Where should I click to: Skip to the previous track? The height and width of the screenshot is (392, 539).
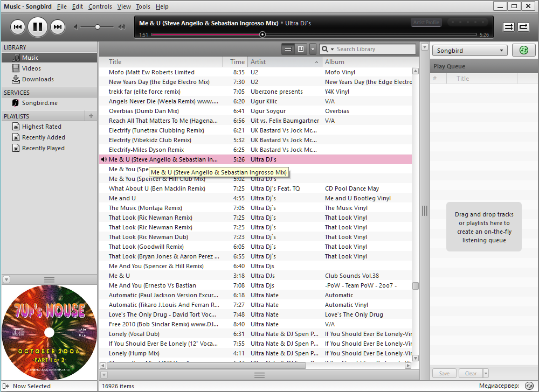click(18, 27)
